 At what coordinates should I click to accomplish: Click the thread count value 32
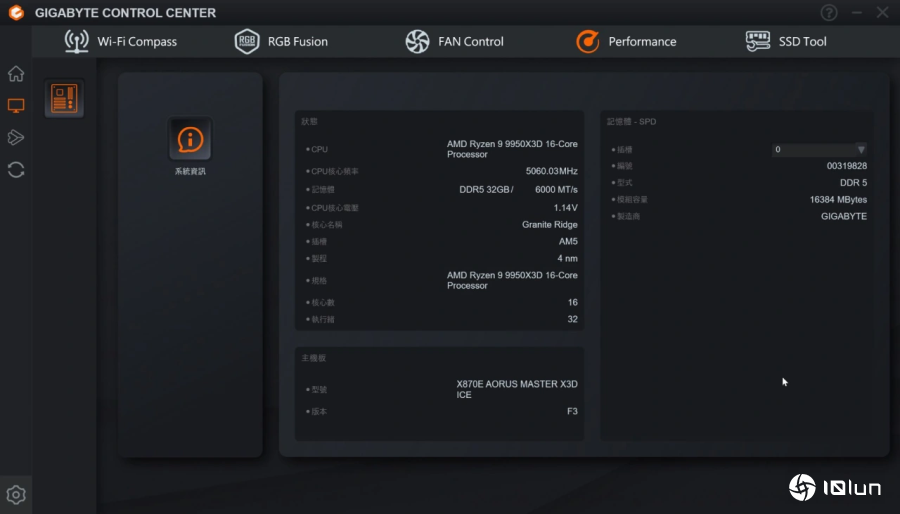coord(573,319)
